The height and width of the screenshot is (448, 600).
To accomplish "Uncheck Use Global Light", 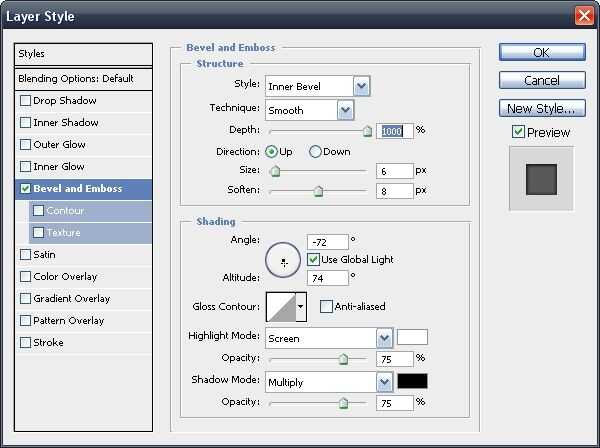I will (x=313, y=260).
